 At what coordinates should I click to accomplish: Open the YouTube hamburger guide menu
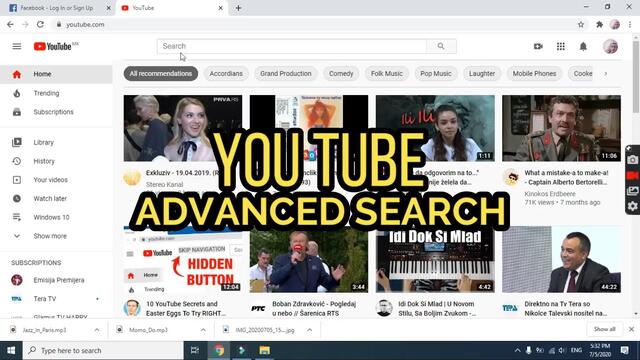(17, 46)
